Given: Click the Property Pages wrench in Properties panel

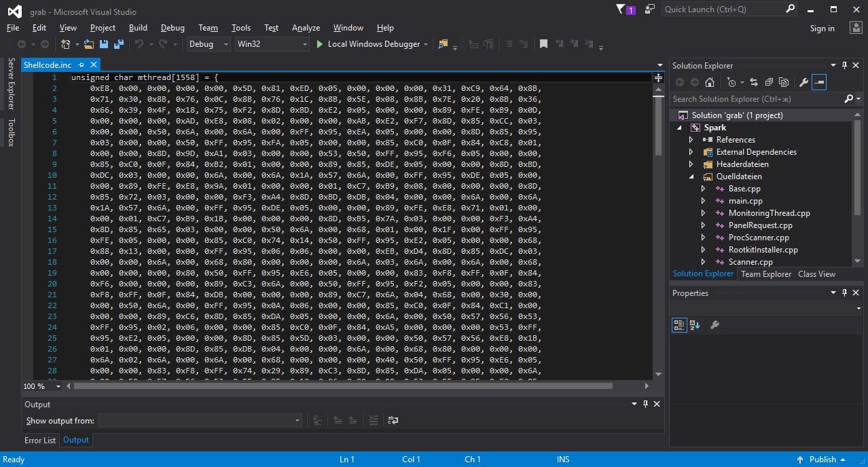Looking at the screenshot, I should click(715, 325).
